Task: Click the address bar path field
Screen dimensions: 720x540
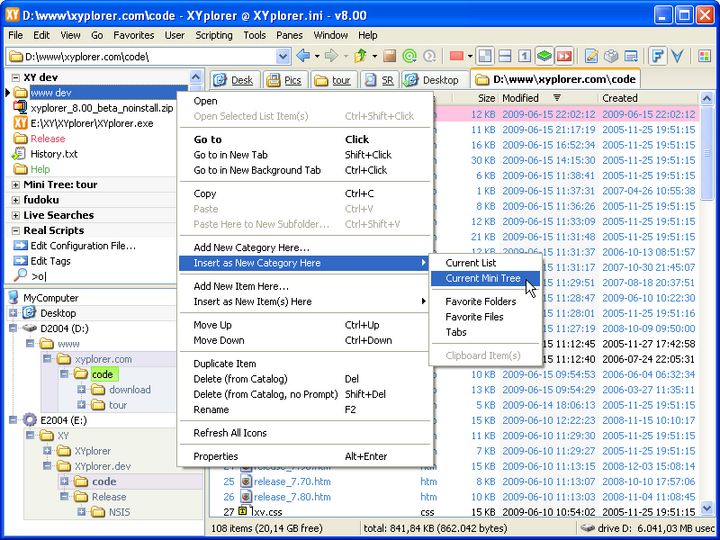Action: click(142, 56)
